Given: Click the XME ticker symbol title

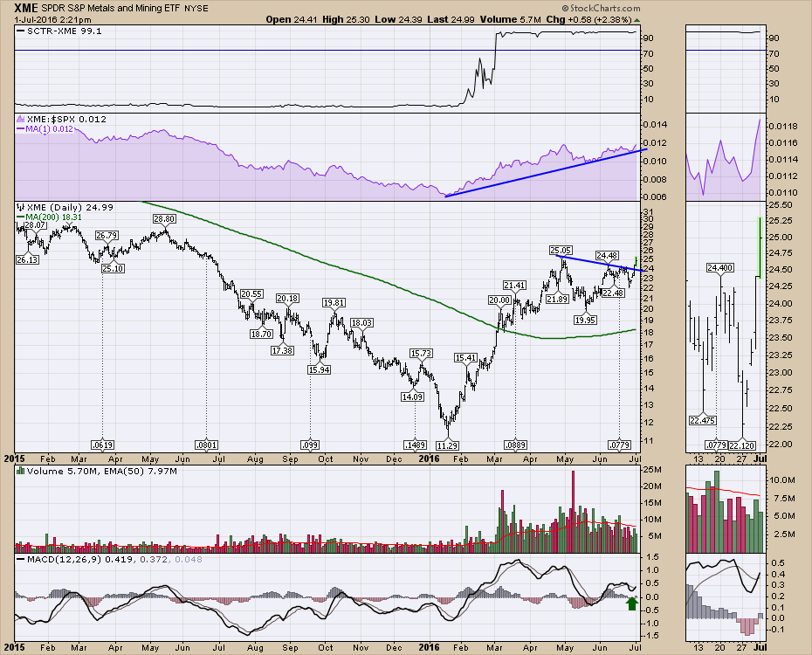Looking at the screenshot, I should coord(26,8).
